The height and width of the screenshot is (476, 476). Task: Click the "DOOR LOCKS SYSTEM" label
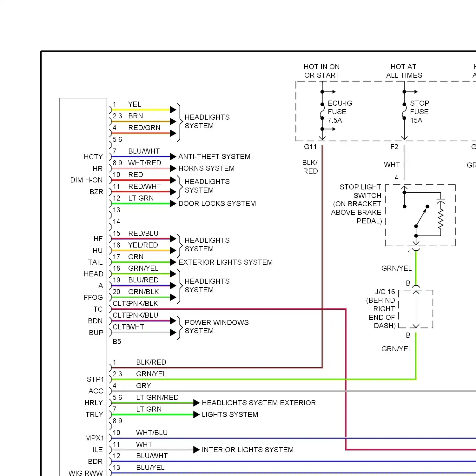point(217,203)
